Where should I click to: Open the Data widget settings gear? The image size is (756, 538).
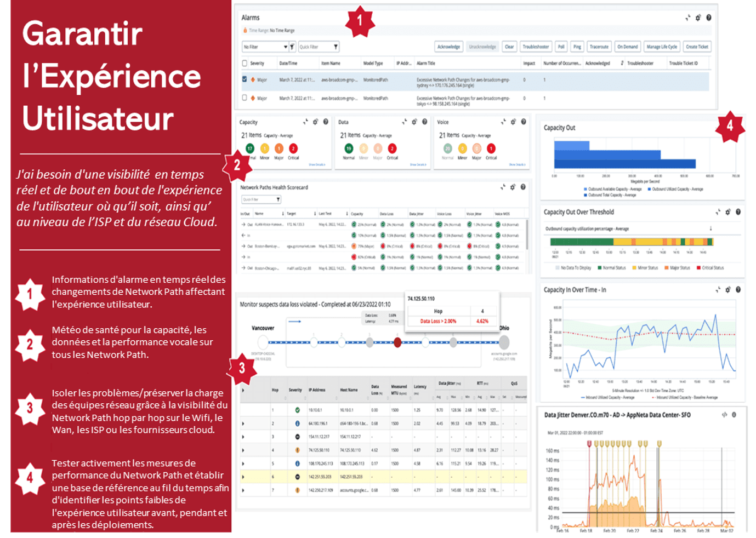tap(414, 122)
